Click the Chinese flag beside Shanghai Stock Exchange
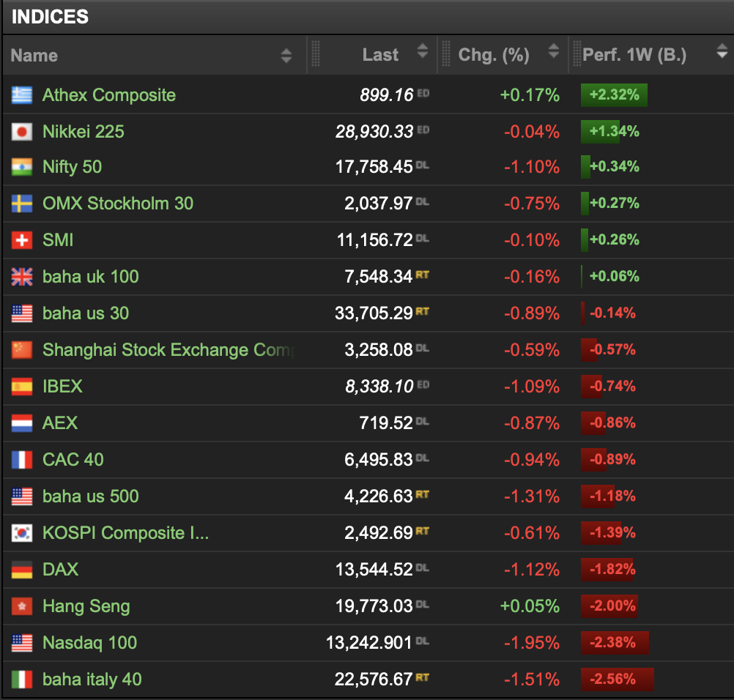Viewport: 734px width, 700px height. click(22, 349)
